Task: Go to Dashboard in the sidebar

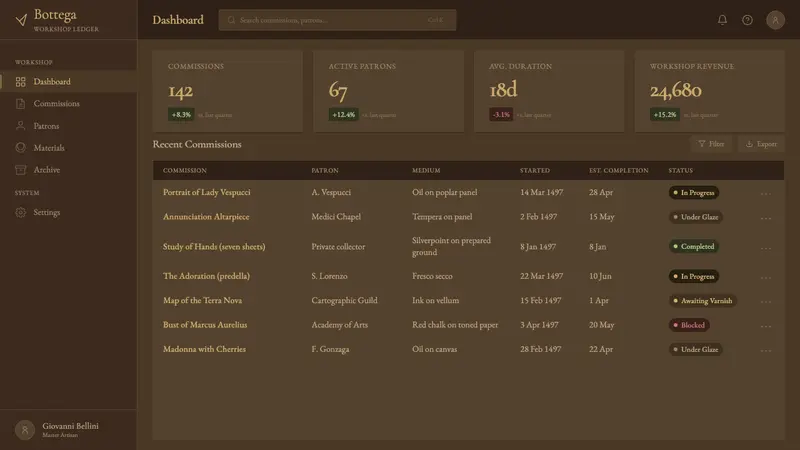Action: [x=68, y=82]
